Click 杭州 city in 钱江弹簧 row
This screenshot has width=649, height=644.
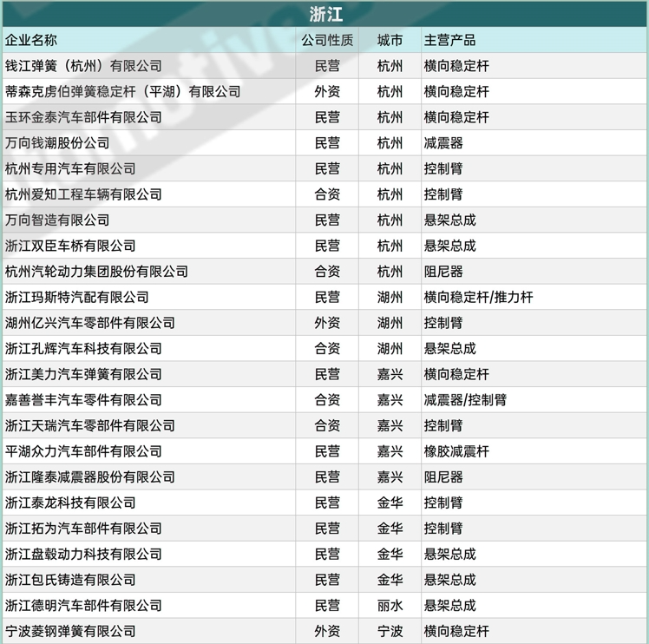[x=390, y=66]
